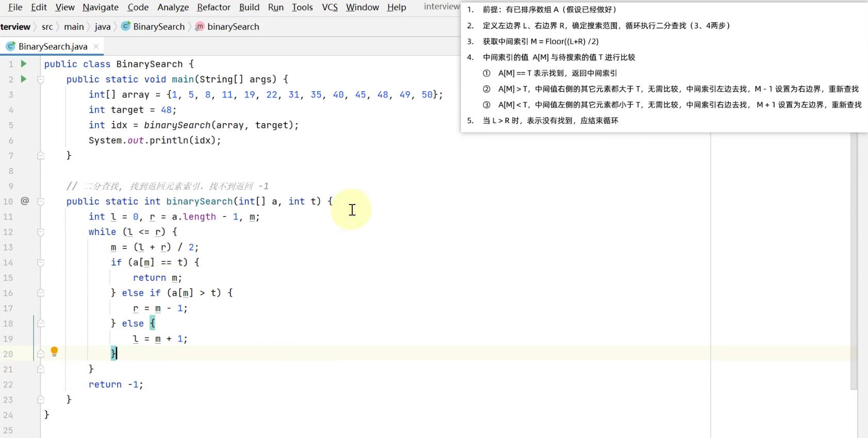Collapse the main method at line 2
This screenshot has width=868, height=438.
point(41,80)
